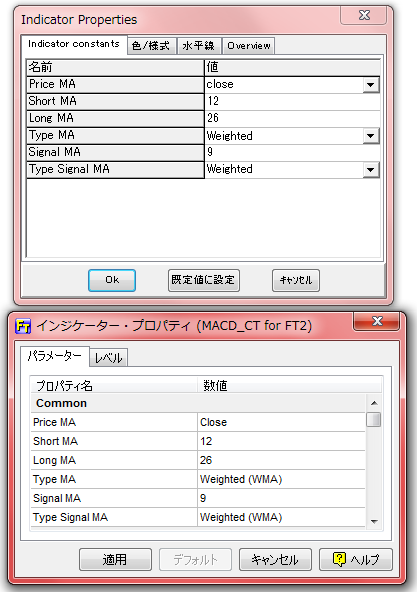
Task: Switch to Indicator constants tab
Action: pos(74,45)
